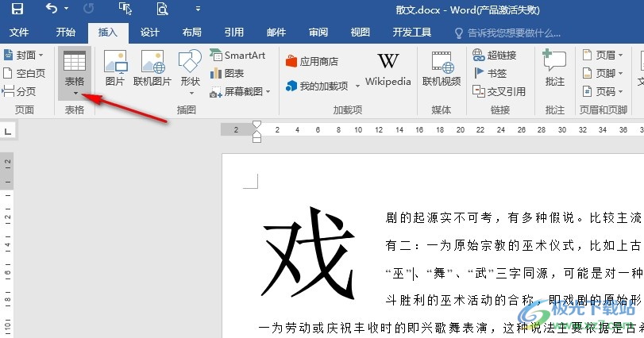Insert a hyperlink with 超链接
Viewport: 644px width, 338px height.
click(x=495, y=55)
